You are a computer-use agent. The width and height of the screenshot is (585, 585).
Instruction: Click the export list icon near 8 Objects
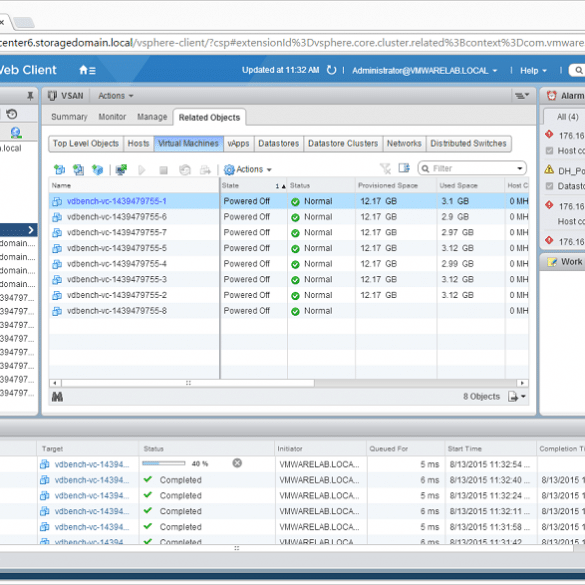513,396
